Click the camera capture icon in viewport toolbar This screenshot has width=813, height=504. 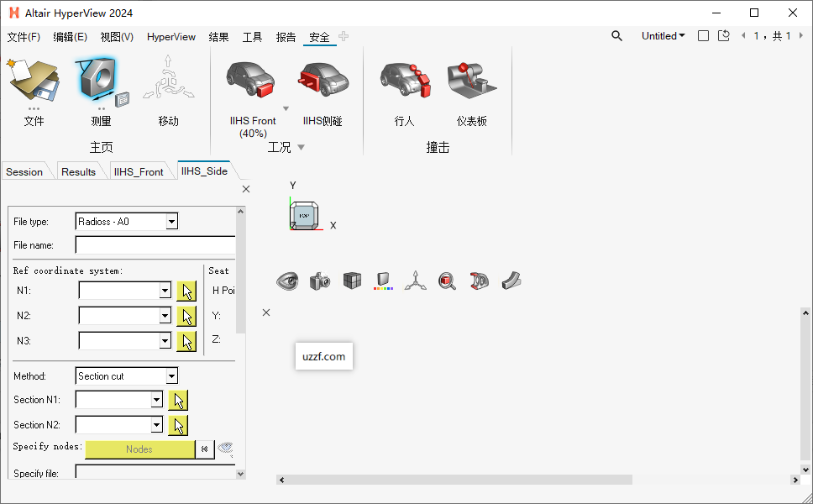click(x=319, y=281)
